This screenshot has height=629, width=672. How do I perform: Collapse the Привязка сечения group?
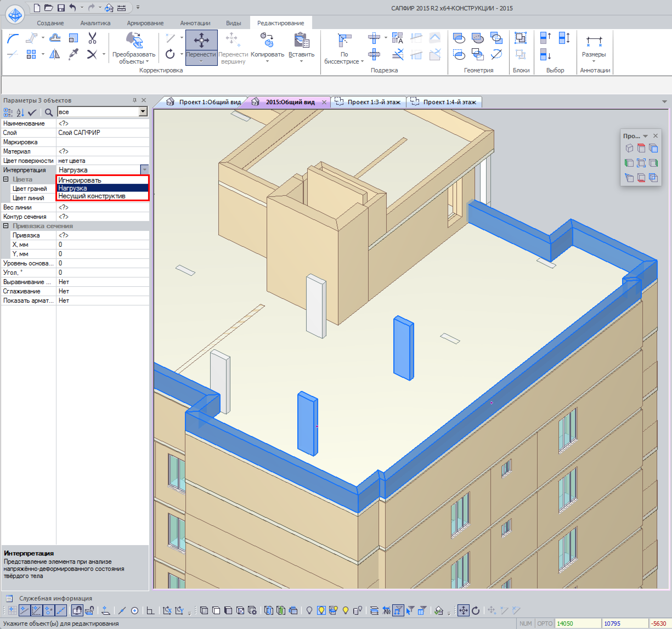(6, 226)
